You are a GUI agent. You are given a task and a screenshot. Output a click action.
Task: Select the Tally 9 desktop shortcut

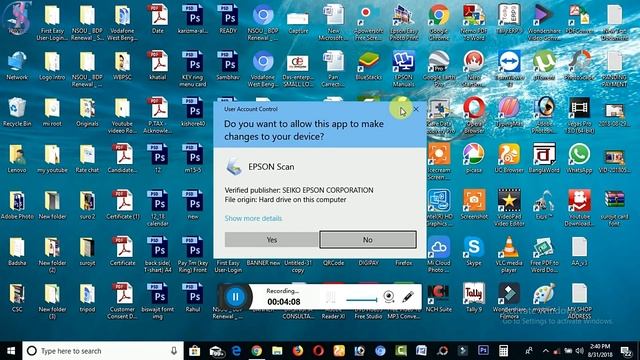[474, 298]
